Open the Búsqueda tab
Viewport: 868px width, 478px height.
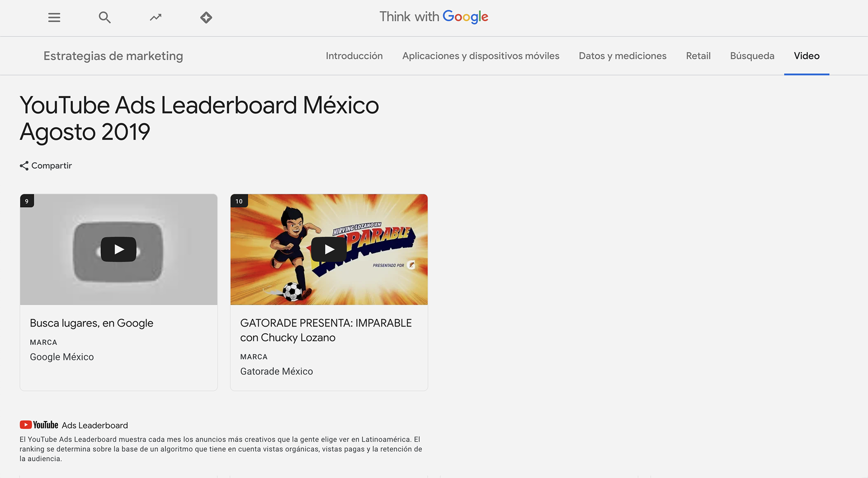(752, 56)
